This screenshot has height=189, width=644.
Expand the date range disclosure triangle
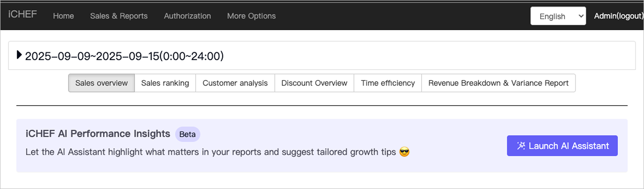click(x=19, y=55)
